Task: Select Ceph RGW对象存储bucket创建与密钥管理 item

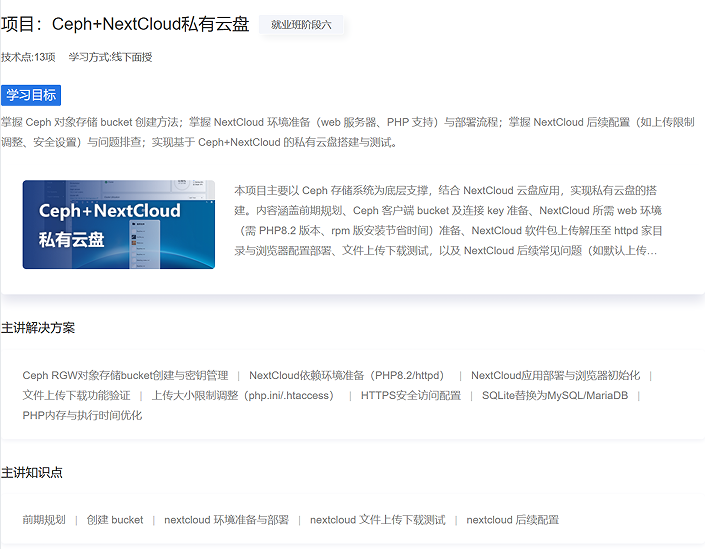Action: [x=125, y=375]
